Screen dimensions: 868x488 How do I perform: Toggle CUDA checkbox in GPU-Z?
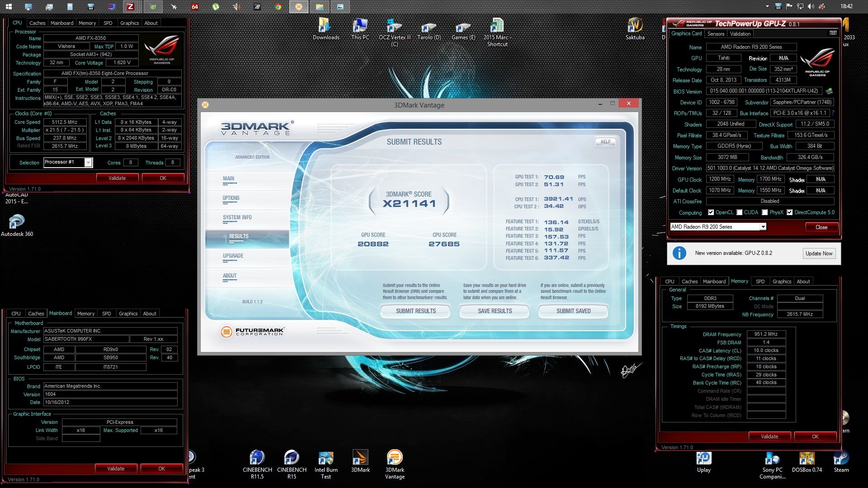[x=740, y=212]
